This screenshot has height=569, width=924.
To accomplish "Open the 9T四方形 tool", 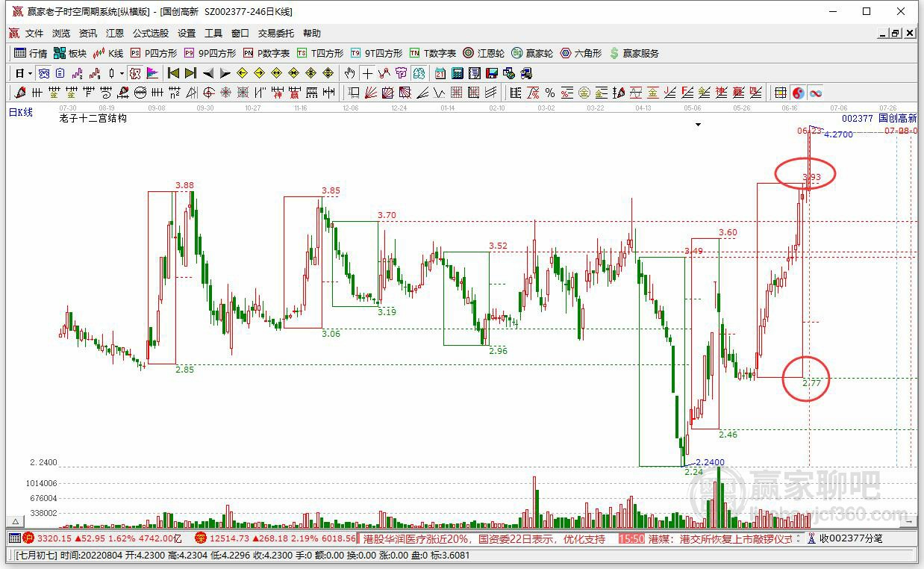I will click(x=376, y=53).
